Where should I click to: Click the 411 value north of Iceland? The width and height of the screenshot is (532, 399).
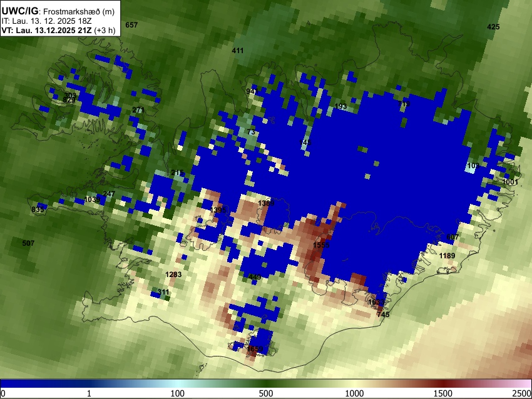pyautogui.click(x=237, y=51)
